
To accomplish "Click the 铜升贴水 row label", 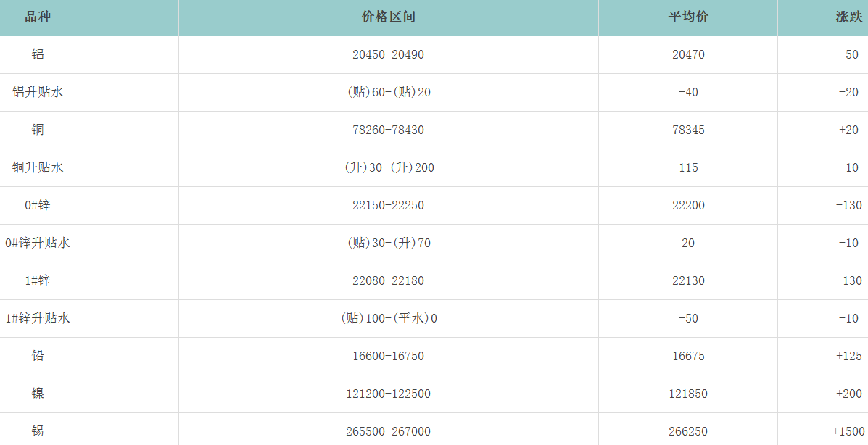I will [x=38, y=167].
